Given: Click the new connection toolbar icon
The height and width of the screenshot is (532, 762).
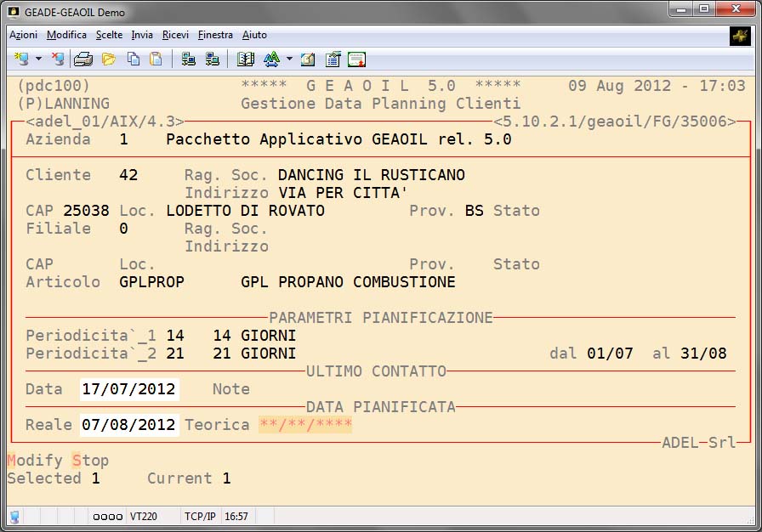Looking at the screenshot, I should pyautogui.click(x=21, y=59).
